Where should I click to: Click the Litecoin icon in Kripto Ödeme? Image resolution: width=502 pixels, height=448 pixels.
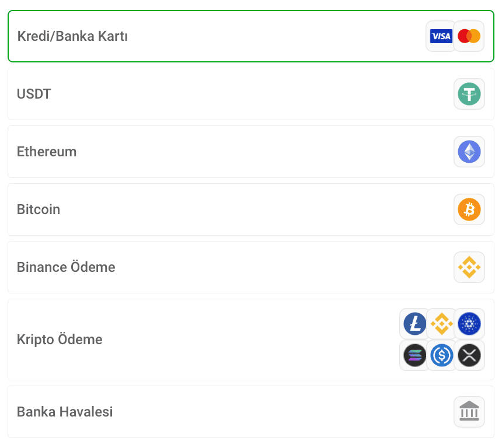[x=414, y=324]
